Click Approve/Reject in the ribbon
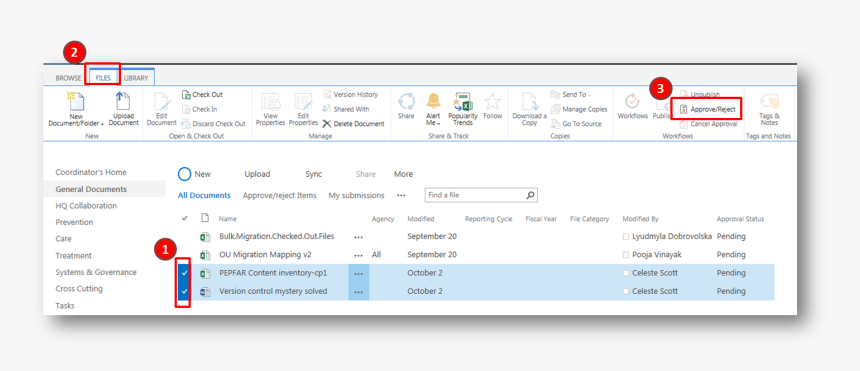This screenshot has width=860, height=371. tap(708, 109)
